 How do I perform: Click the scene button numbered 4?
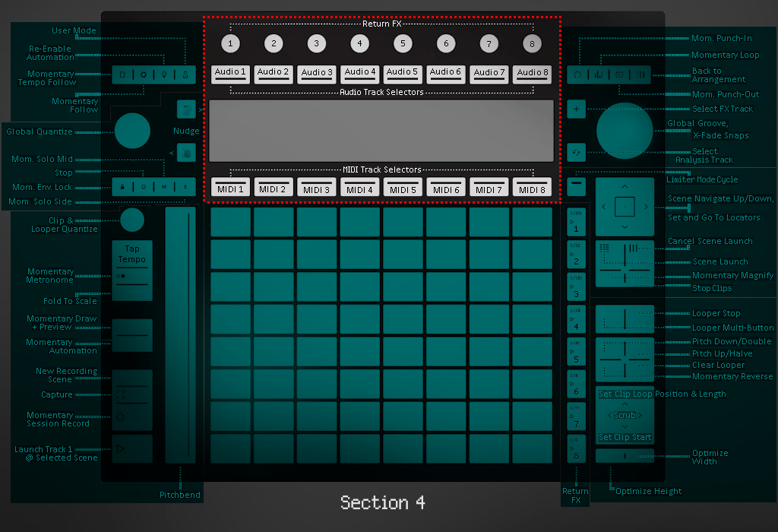[x=576, y=321]
